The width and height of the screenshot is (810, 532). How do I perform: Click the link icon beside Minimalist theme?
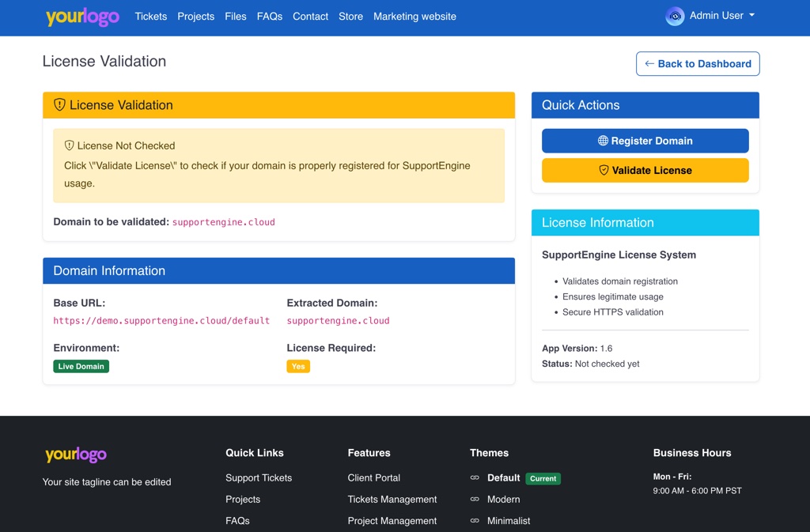click(475, 521)
